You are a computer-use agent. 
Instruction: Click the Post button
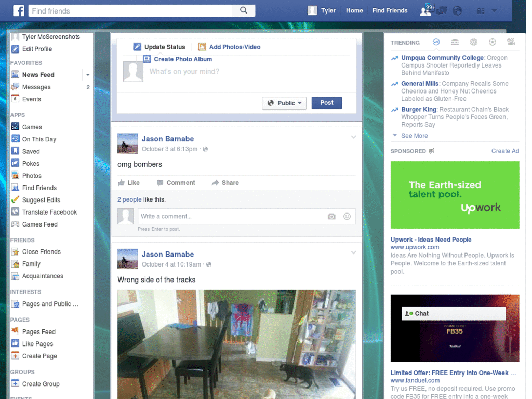[326, 103]
